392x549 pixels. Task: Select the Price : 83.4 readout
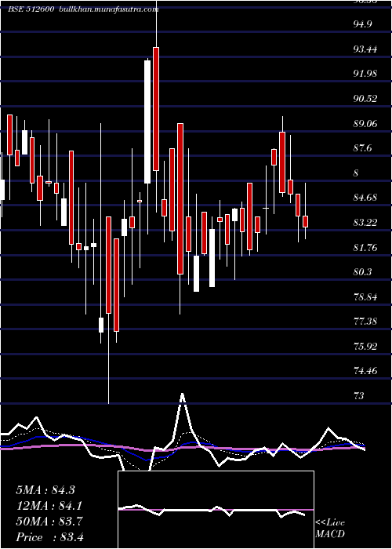pos(49,537)
